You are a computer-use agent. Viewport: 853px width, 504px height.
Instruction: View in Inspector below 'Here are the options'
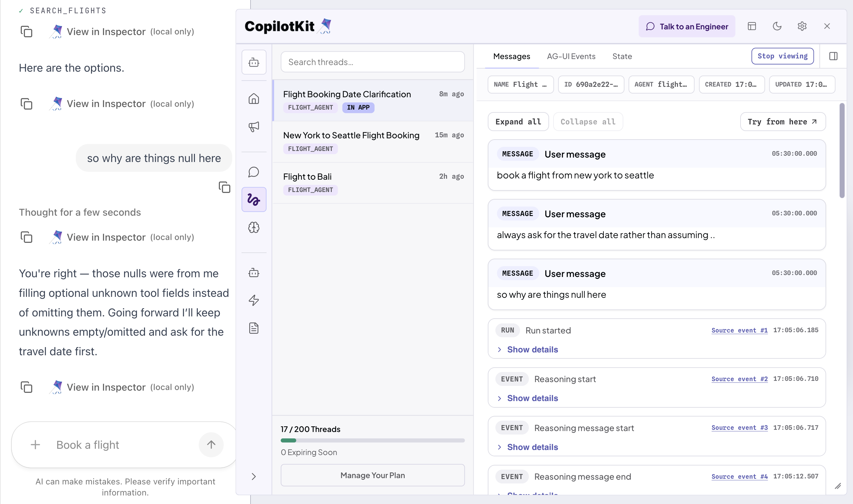click(x=122, y=104)
